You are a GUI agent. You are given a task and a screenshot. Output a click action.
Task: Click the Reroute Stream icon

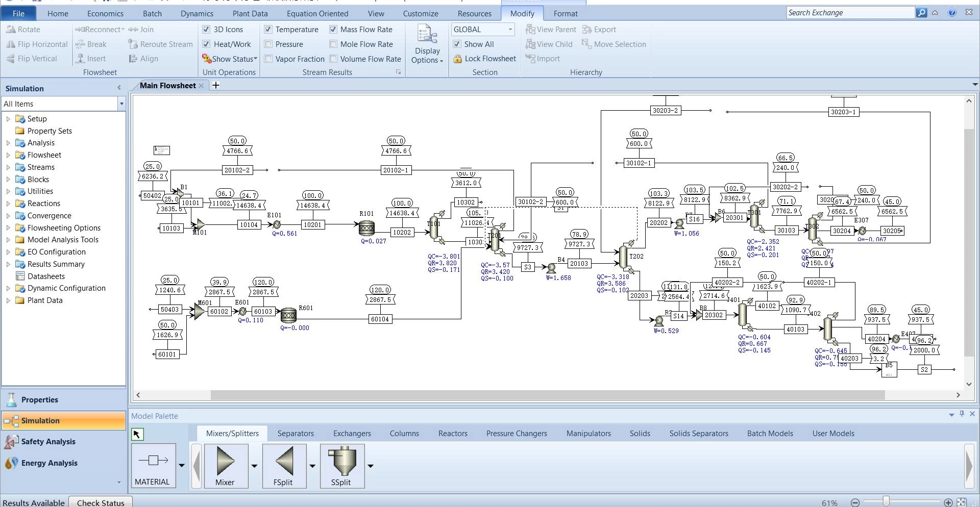click(x=133, y=44)
